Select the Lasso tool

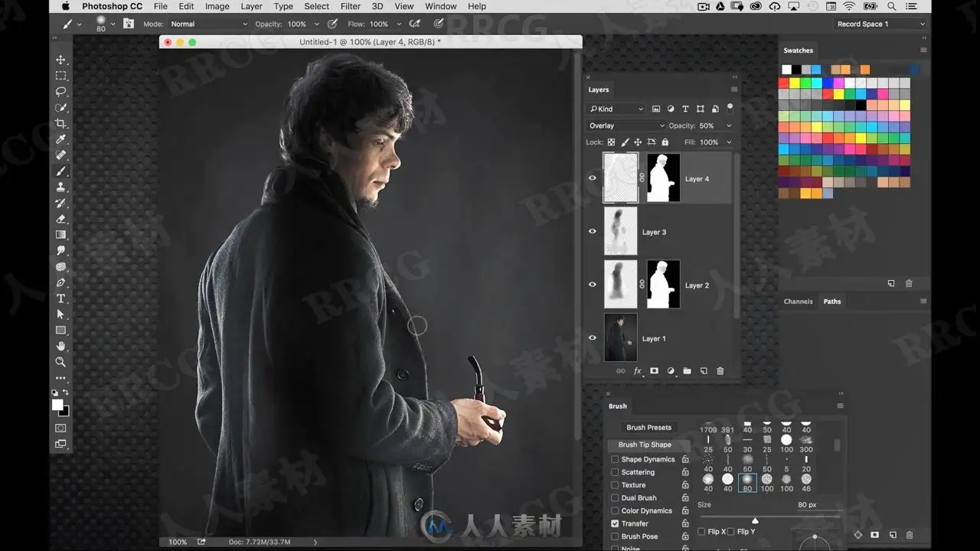[x=61, y=92]
